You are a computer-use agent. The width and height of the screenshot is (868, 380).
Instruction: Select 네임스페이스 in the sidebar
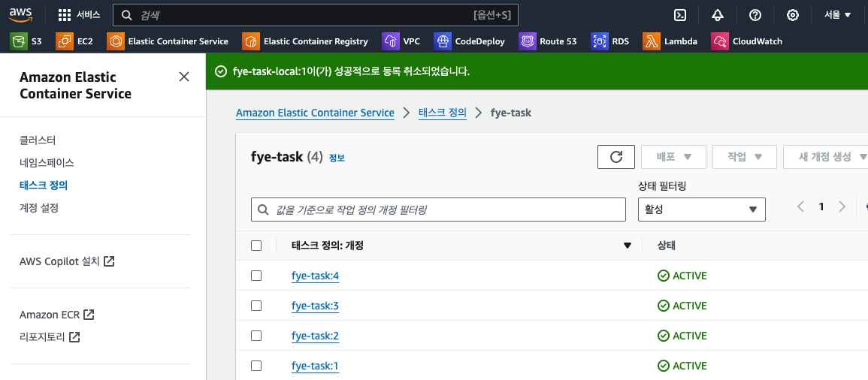point(47,163)
